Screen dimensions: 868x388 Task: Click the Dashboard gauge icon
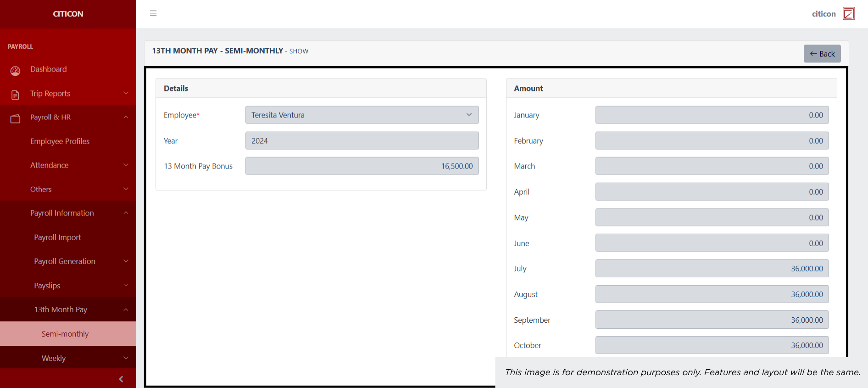(15, 71)
